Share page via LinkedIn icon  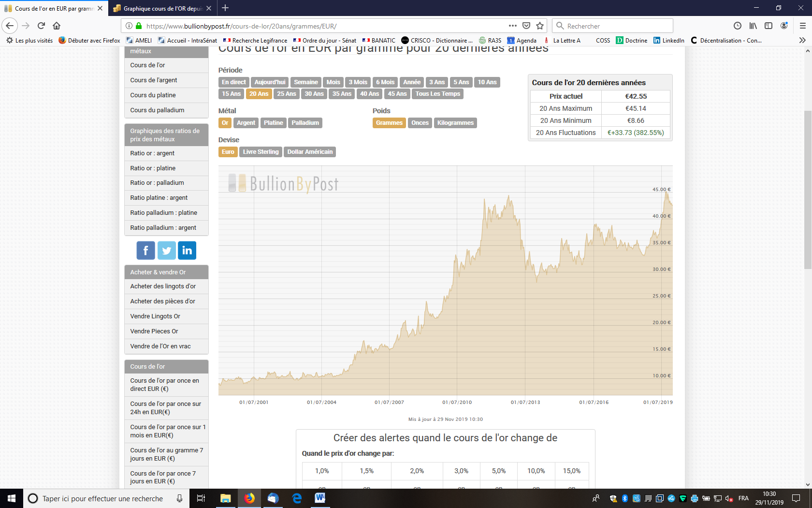187,251
